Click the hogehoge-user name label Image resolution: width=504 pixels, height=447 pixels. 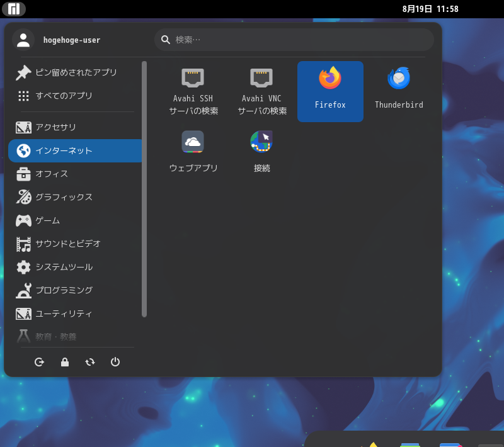click(72, 40)
